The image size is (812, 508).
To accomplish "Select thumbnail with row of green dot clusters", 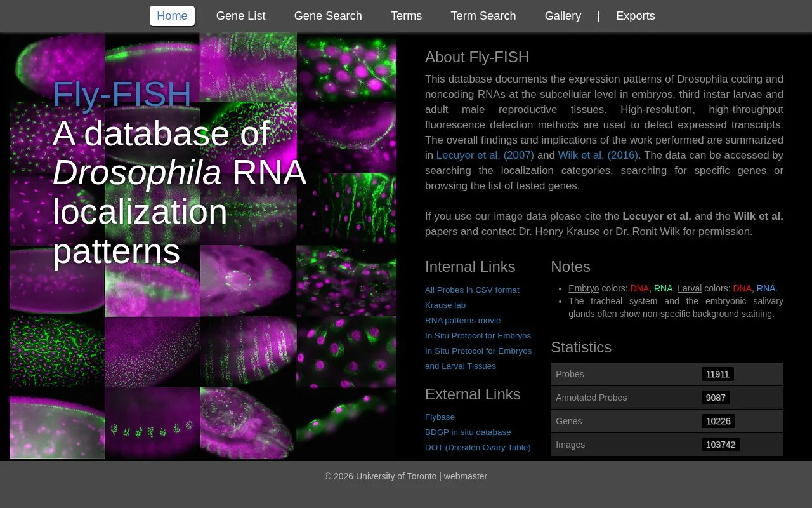I will pyautogui.click(x=152, y=423).
